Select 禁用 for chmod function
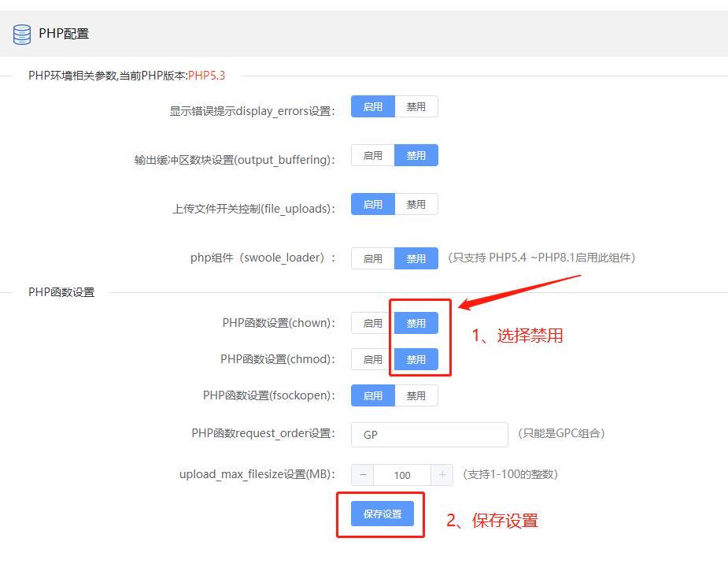This screenshot has height=564, width=728. 416,359
